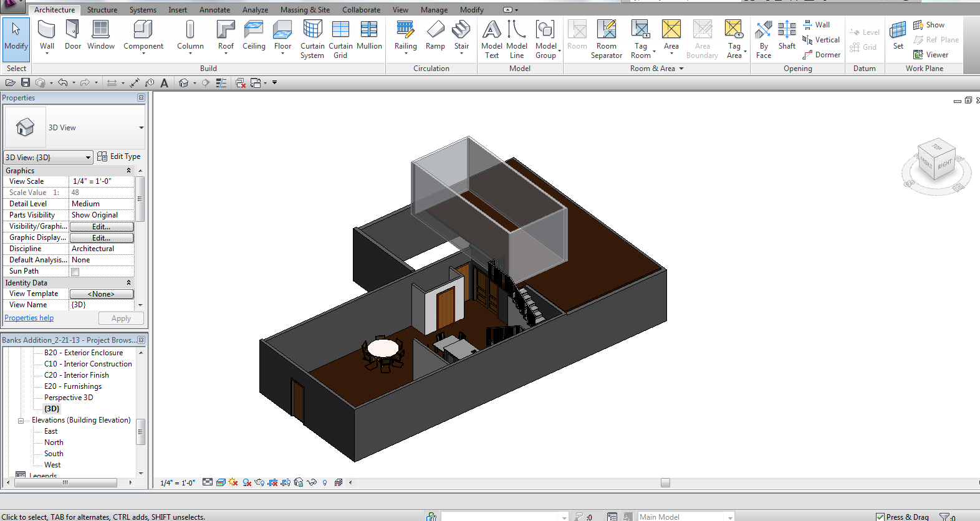Enable the Sun Path checkbox
The width and height of the screenshot is (980, 521).
(x=75, y=272)
